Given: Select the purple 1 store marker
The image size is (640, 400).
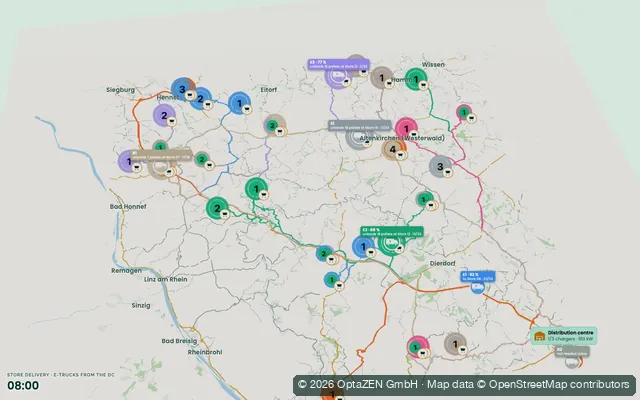Looking at the screenshot, I should coord(129,162).
